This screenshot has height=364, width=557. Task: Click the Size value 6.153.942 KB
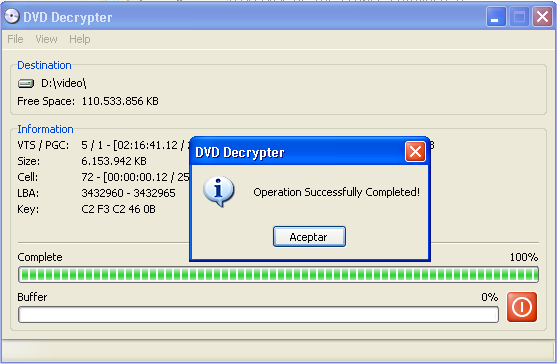(x=114, y=161)
